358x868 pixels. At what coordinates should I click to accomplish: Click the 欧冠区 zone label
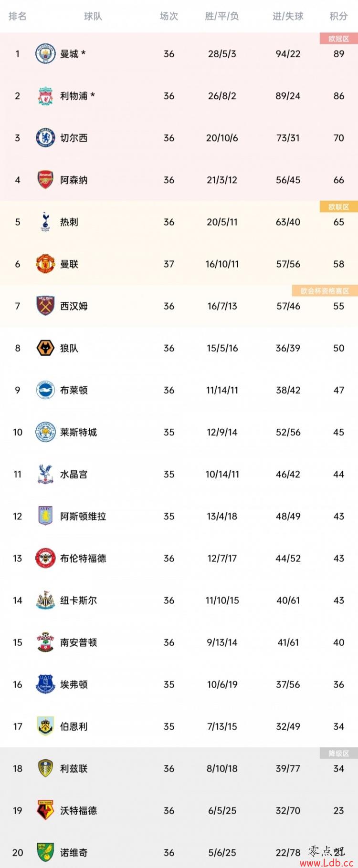click(x=339, y=39)
